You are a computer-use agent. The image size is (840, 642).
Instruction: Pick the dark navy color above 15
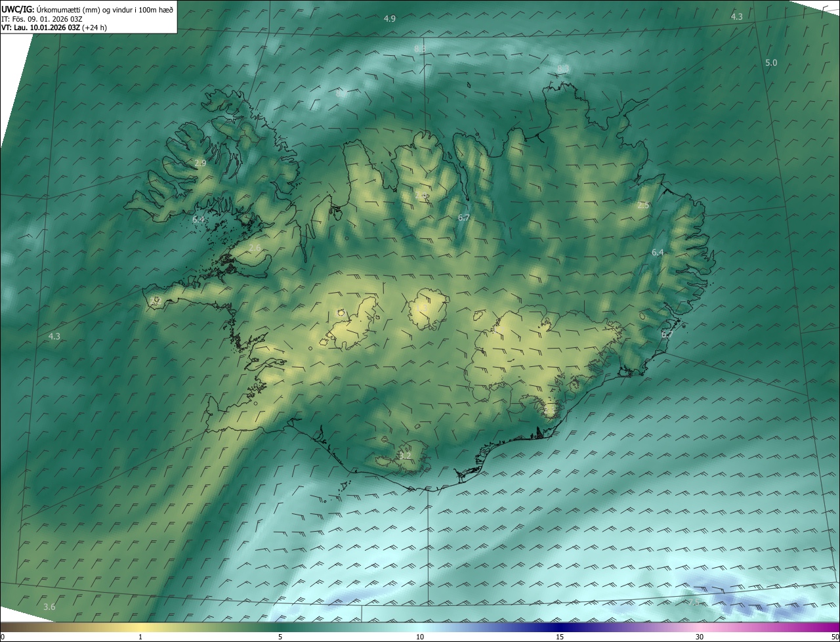(560, 627)
